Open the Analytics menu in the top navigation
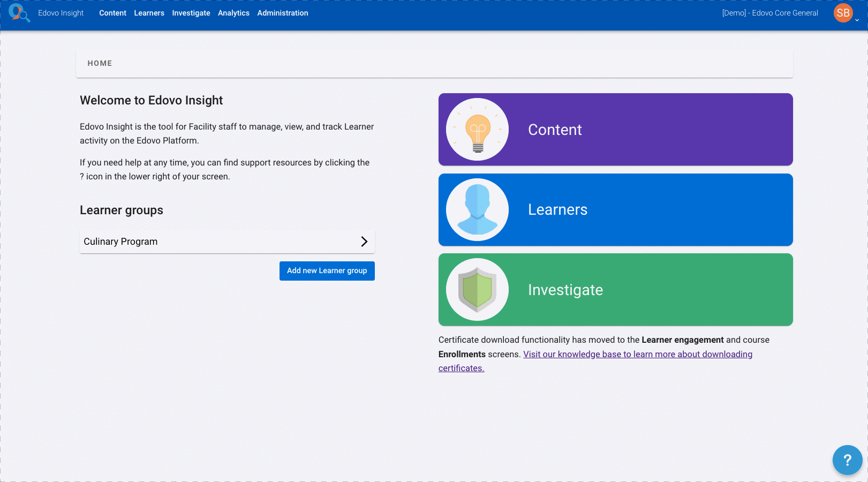868x482 pixels. tap(233, 13)
